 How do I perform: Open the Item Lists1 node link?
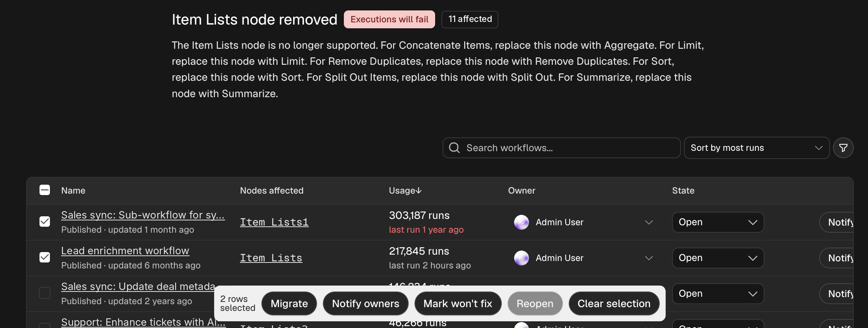click(x=274, y=222)
